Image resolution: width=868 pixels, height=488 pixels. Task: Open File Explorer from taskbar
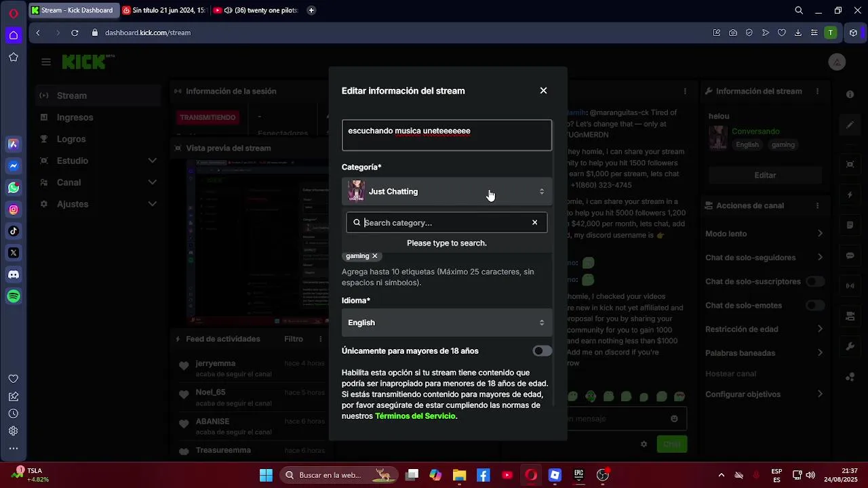(459, 475)
